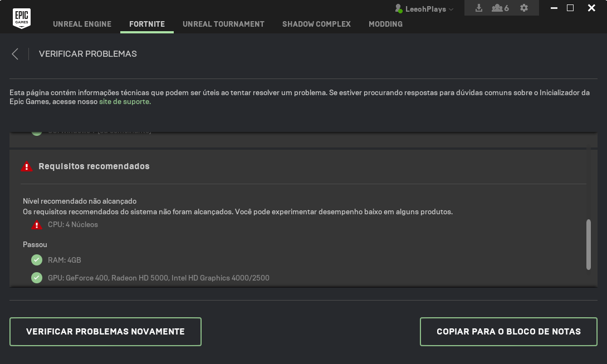607x364 pixels.
Task: Open the site de suporte link
Action: (124, 102)
